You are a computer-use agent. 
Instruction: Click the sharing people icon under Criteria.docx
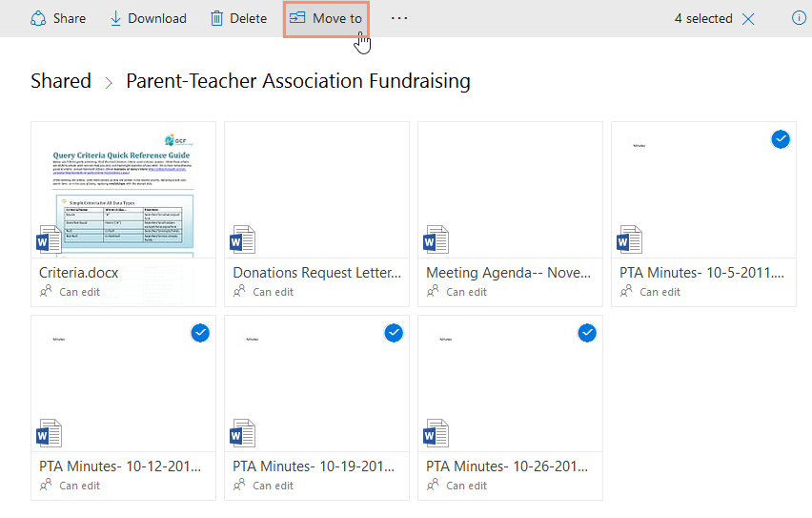(x=46, y=292)
